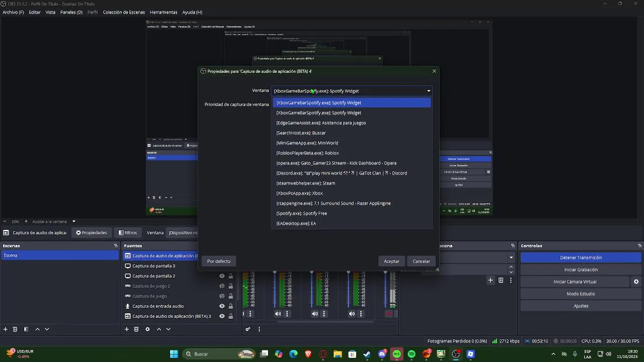Move source down arrow in Fuentes toolbar
This screenshot has width=644, height=362.
click(x=169, y=329)
